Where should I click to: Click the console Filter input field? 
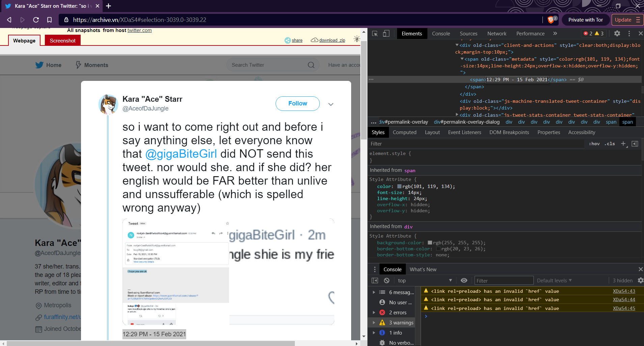504,281
